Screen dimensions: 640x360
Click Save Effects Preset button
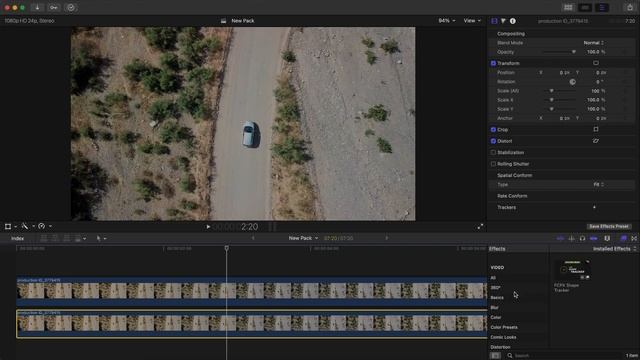[609, 226]
